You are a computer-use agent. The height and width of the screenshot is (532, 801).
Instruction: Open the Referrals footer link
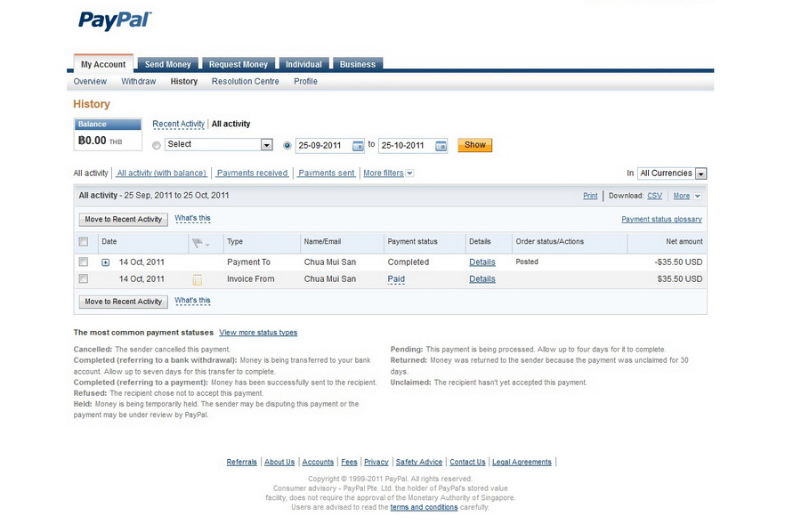241,462
